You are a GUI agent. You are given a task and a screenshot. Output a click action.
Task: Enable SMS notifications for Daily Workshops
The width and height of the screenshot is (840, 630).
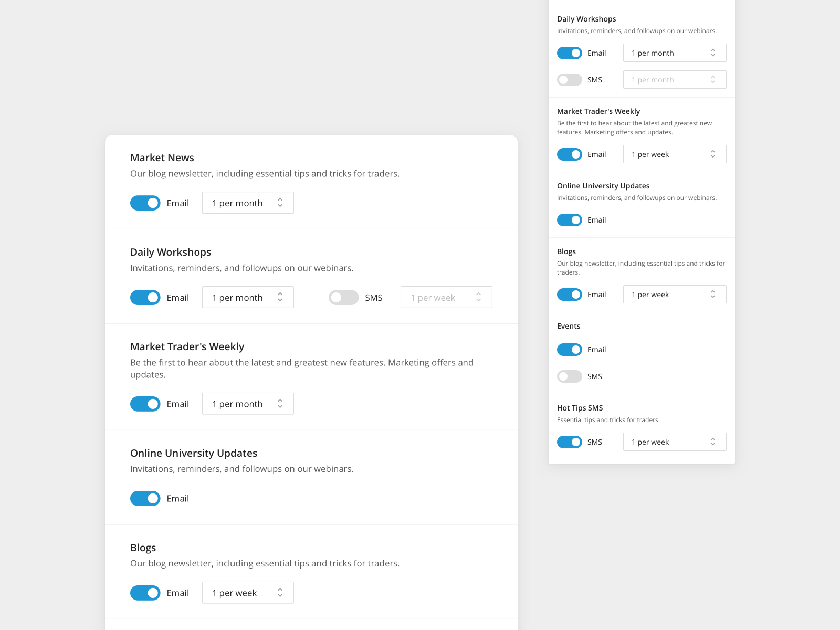343,297
